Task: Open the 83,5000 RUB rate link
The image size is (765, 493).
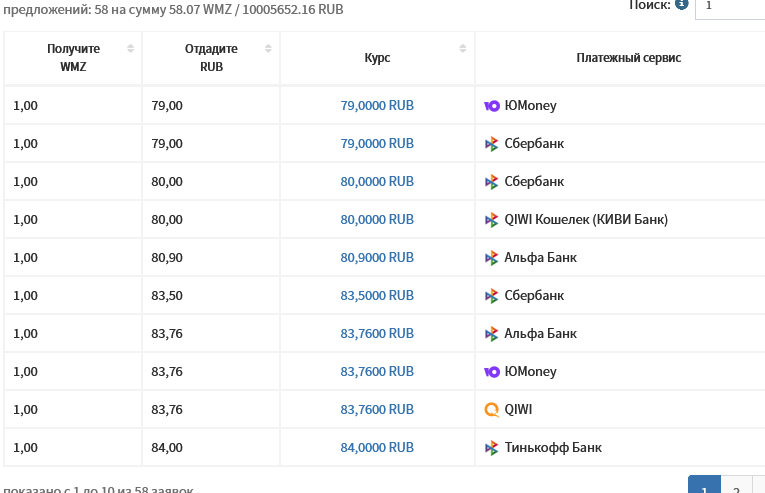Action: click(x=377, y=296)
